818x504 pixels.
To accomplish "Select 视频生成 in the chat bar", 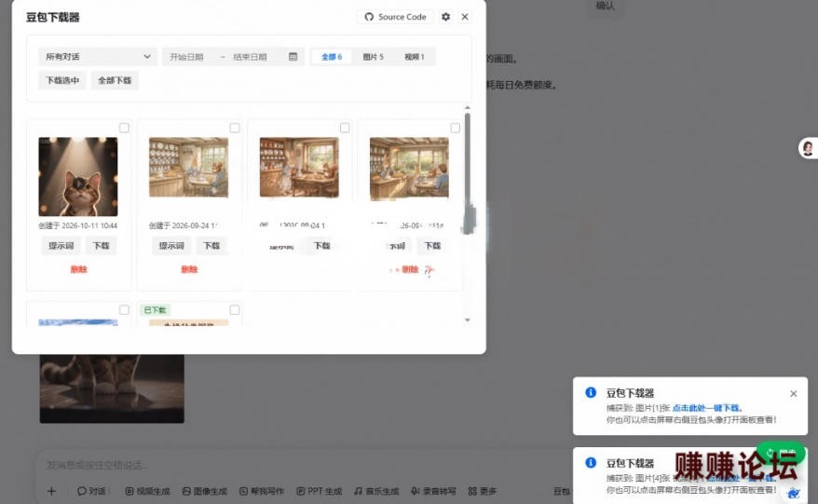I will coord(147,491).
